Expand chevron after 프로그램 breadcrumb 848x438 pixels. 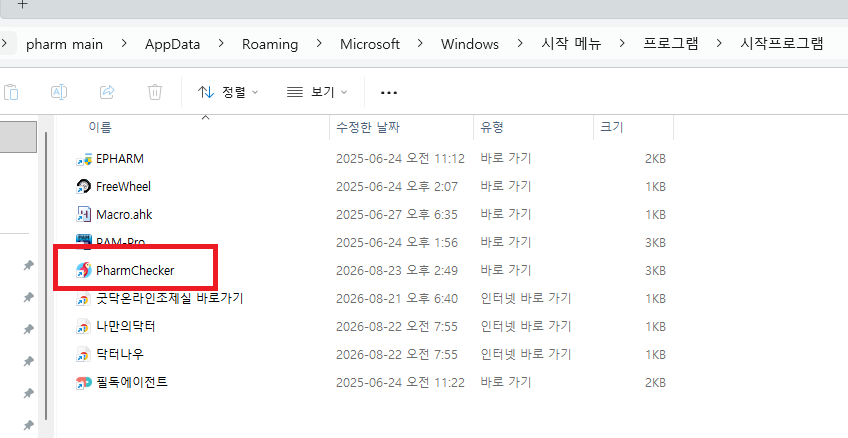point(719,43)
